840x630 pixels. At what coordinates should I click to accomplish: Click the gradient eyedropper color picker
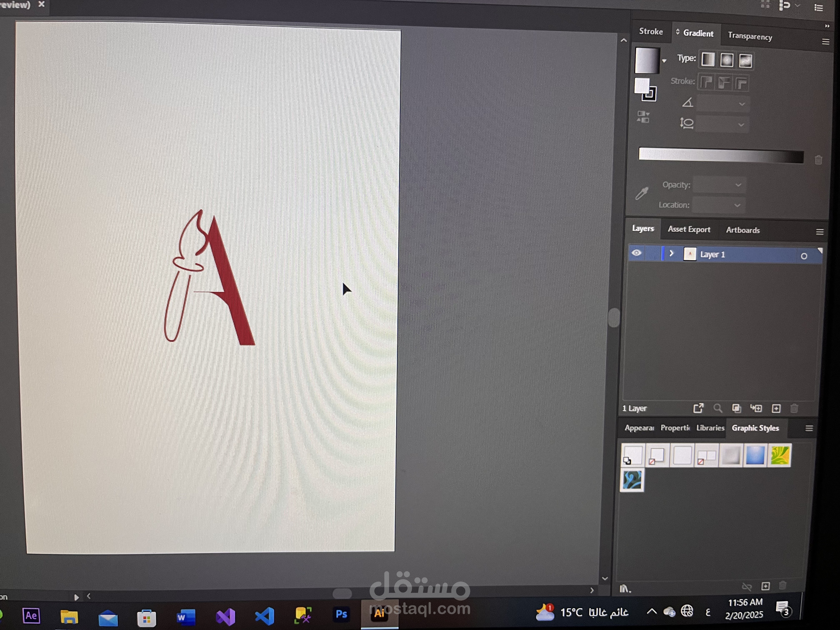(642, 193)
